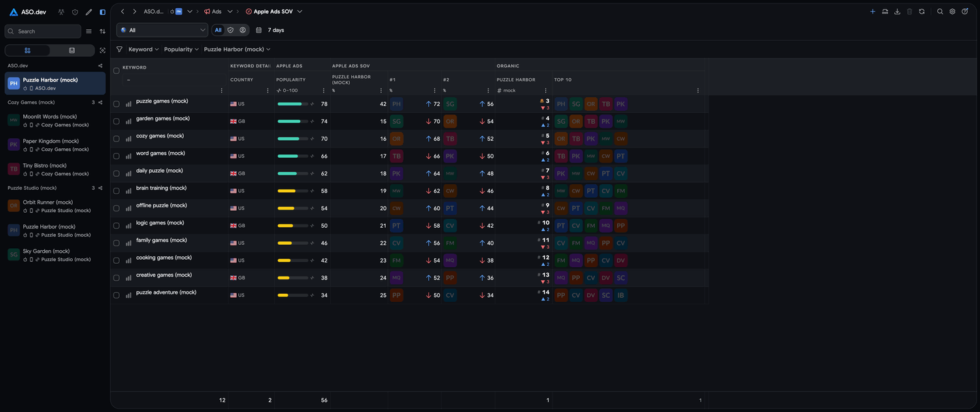980x412 pixels.
Task: Select the All segment toggle
Action: [218, 30]
